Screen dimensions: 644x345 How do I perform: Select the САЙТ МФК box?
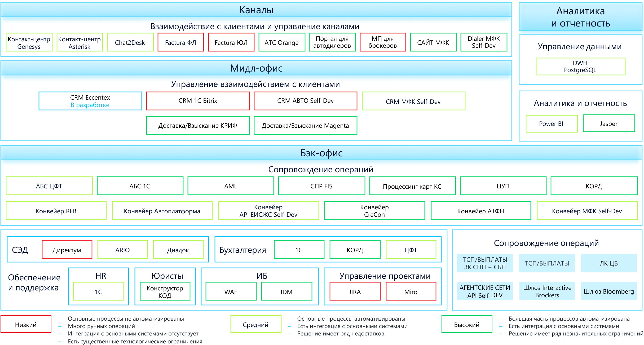[433, 42]
